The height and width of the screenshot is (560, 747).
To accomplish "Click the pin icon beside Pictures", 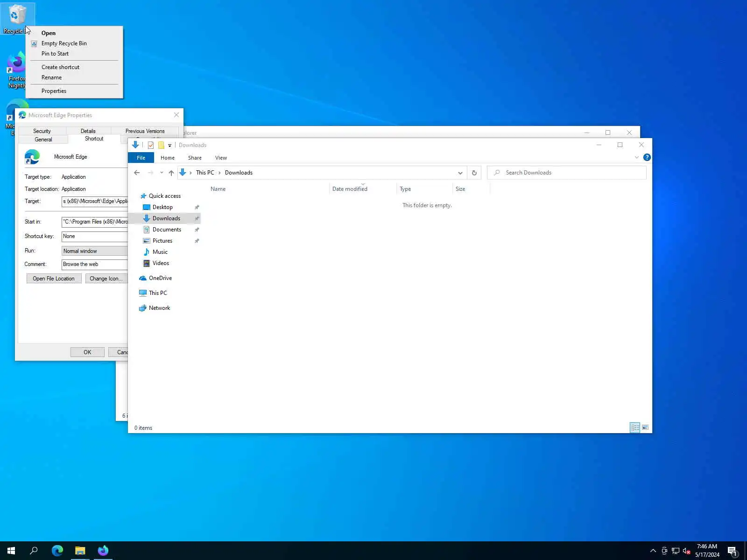I will [197, 241].
